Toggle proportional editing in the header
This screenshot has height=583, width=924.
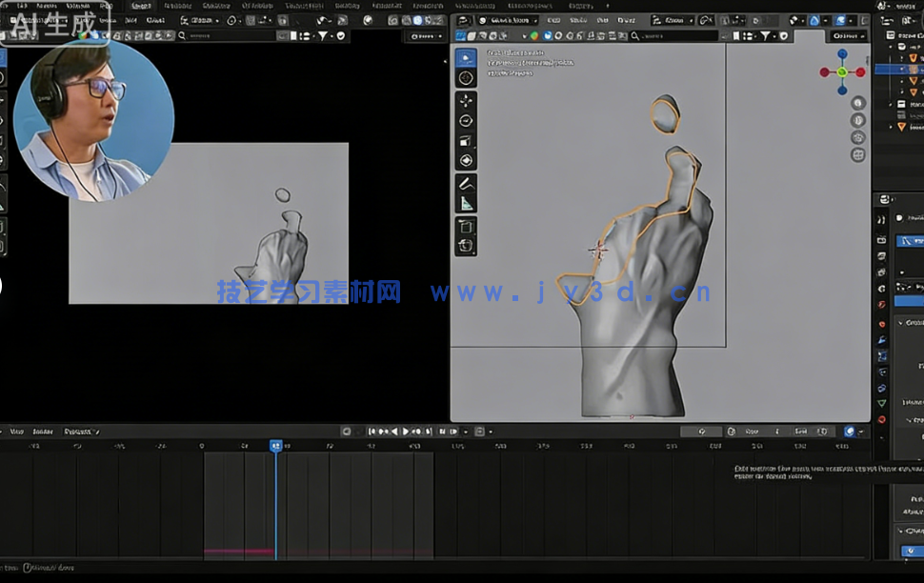tap(755, 18)
